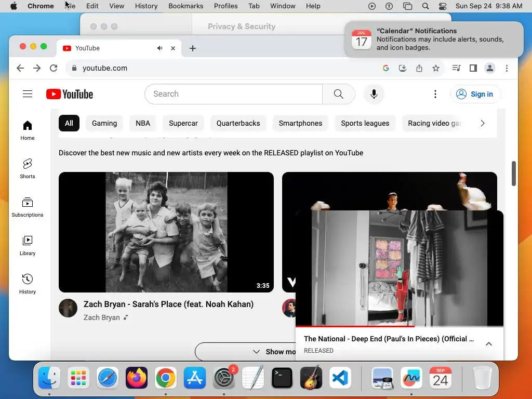Open Chrome three-dot menu
This screenshot has height=399, width=532.
click(x=507, y=68)
